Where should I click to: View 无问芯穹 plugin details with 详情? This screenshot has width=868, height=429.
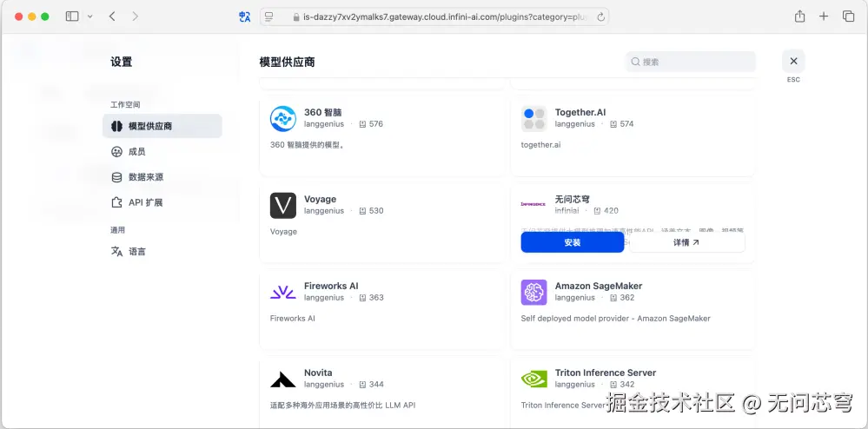(686, 242)
